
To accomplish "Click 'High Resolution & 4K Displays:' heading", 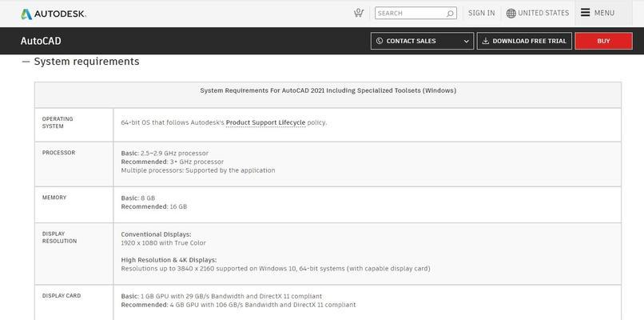I will (169, 260).
